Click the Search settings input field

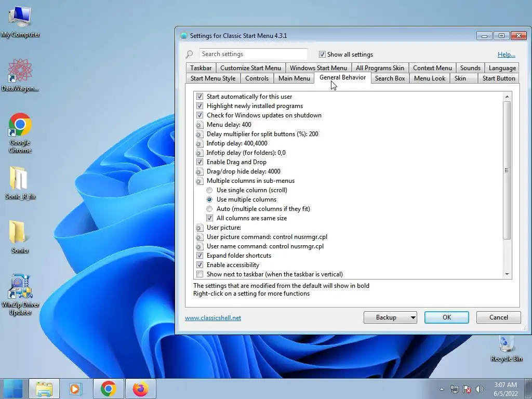click(x=253, y=54)
